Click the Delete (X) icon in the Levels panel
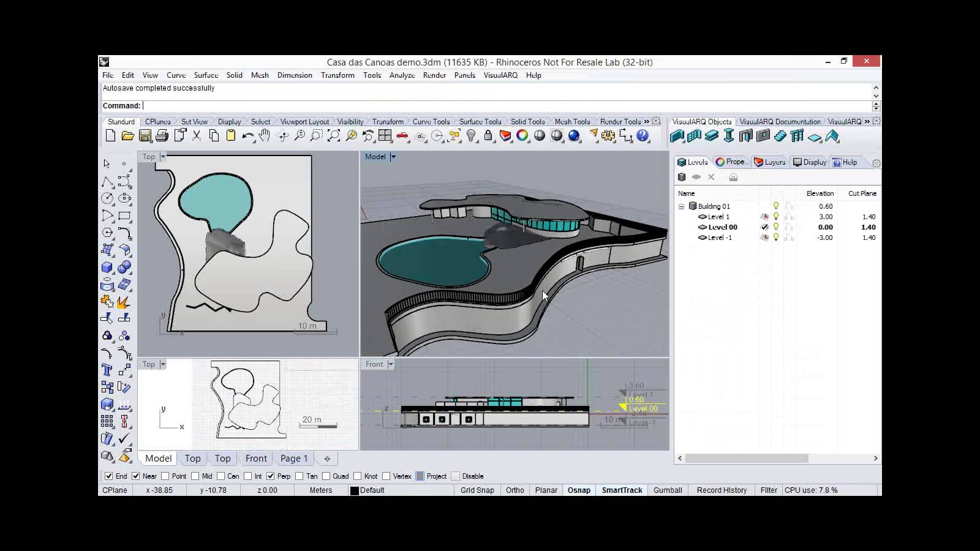 pos(711,177)
